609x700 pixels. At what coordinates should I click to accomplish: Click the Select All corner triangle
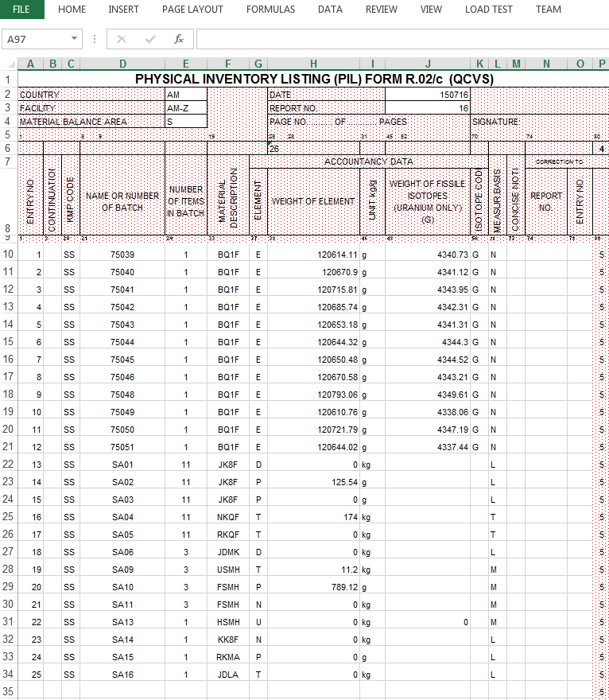point(11,64)
